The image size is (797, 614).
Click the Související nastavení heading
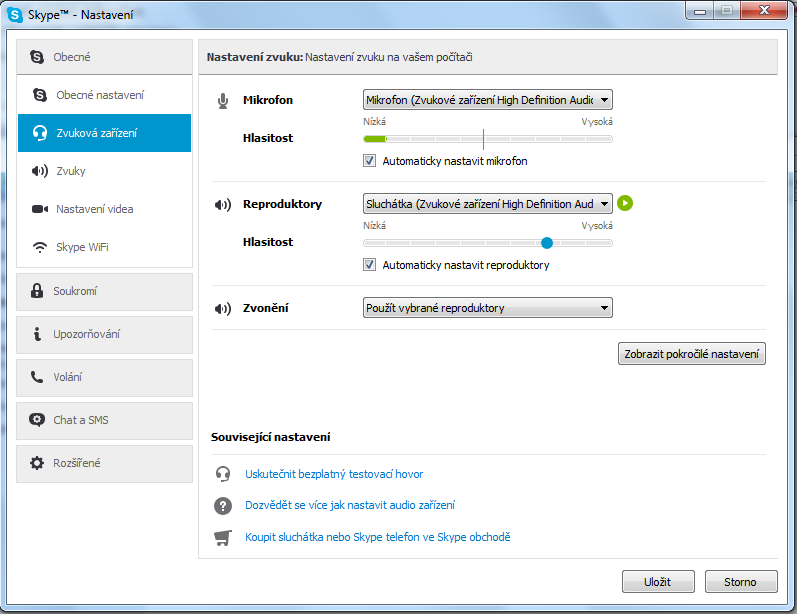[270, 437]
